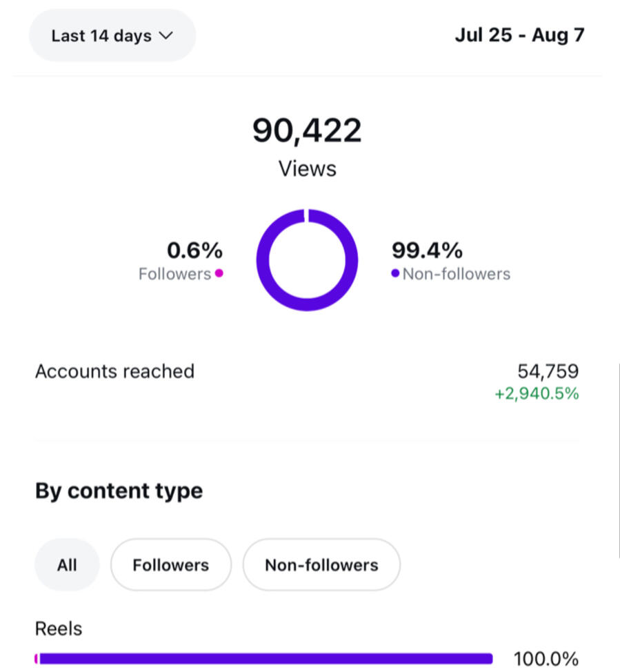The image size is (620, 672).
Task: Open the Last 14 days period dropdown
Action: [x=112, y=36]
